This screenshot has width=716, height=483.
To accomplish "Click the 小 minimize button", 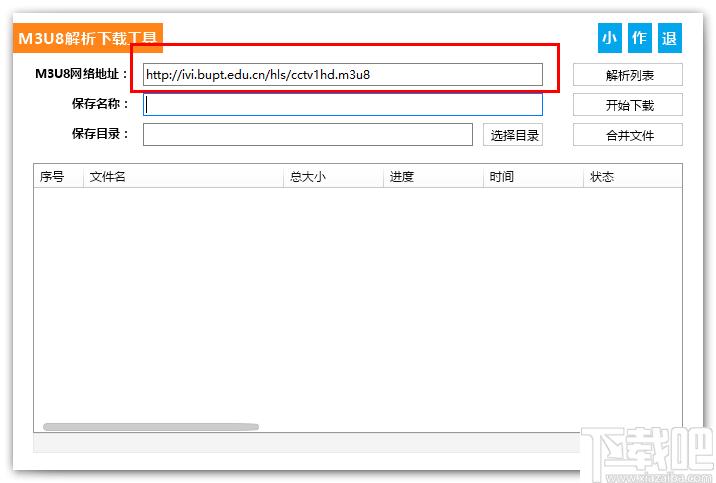I will tap(610, 38).
